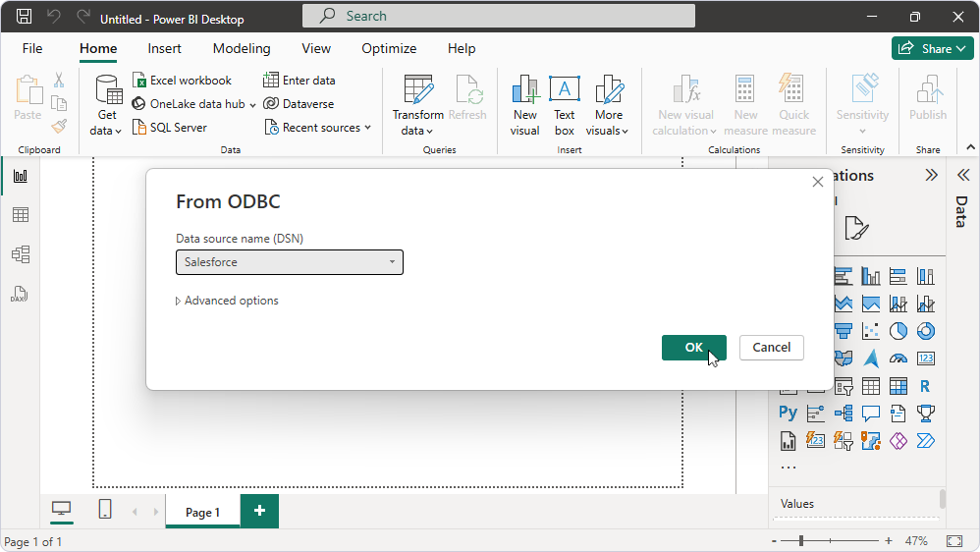
Task: Open the Share dropdown button
Action: [933, 49]
